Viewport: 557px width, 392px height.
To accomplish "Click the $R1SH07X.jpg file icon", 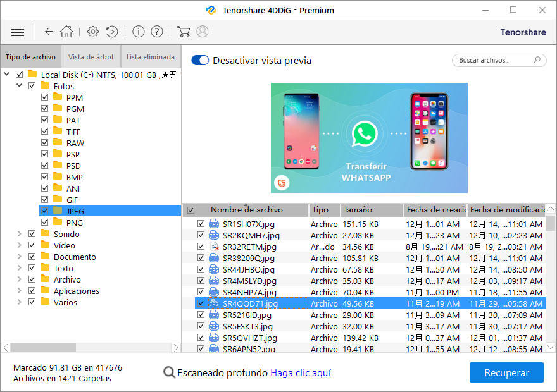I will click(x=214, y=224).
